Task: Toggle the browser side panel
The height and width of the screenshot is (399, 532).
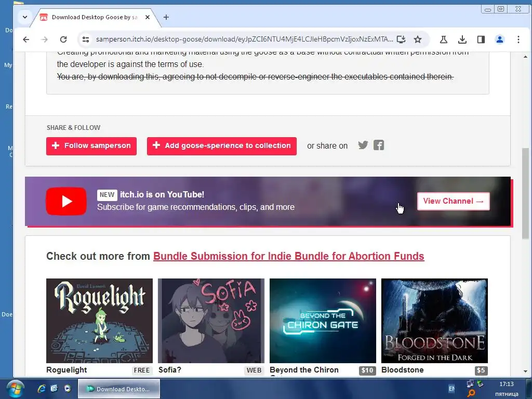Action: 481,39
